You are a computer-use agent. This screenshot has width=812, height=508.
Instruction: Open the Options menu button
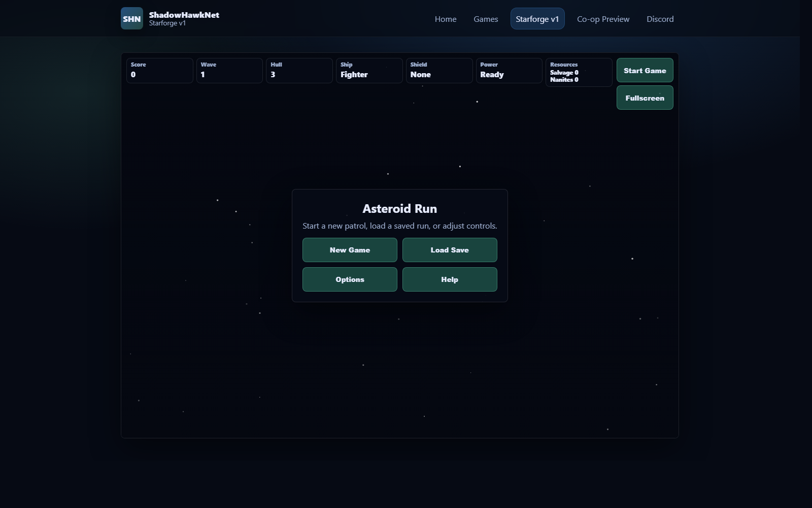coord(350,279)
